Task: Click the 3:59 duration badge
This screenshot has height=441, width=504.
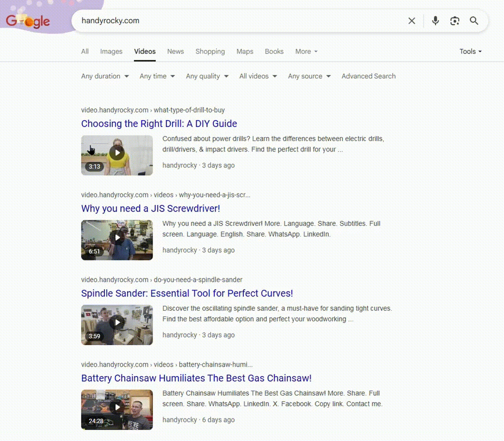Action: [x=94, y=336]
